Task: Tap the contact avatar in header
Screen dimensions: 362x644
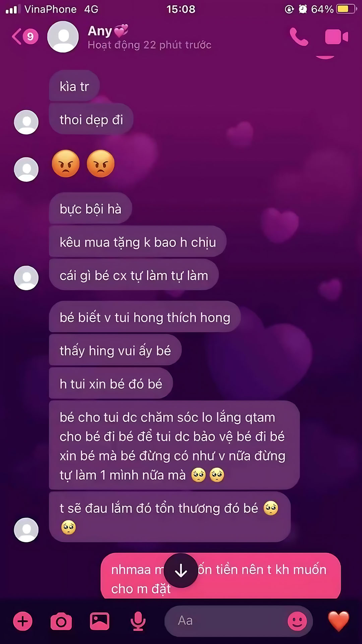Action: (x=63, y=37)
